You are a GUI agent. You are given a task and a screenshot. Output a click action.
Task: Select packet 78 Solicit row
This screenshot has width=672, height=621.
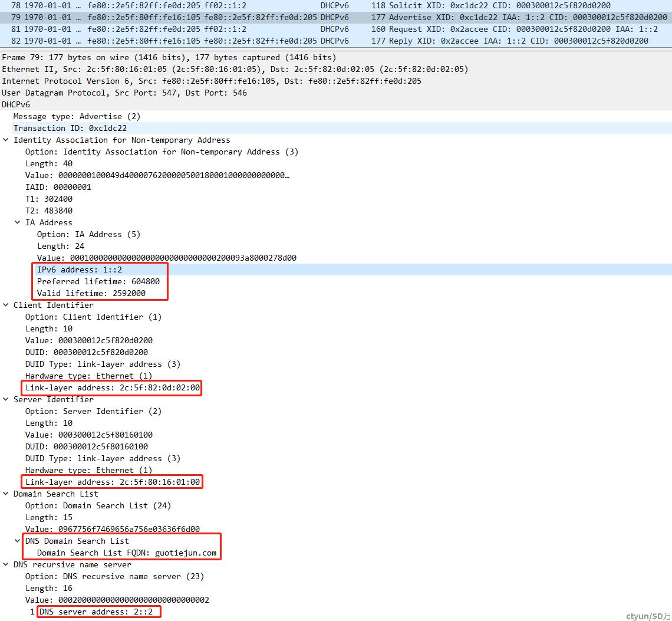coord(336,5)
